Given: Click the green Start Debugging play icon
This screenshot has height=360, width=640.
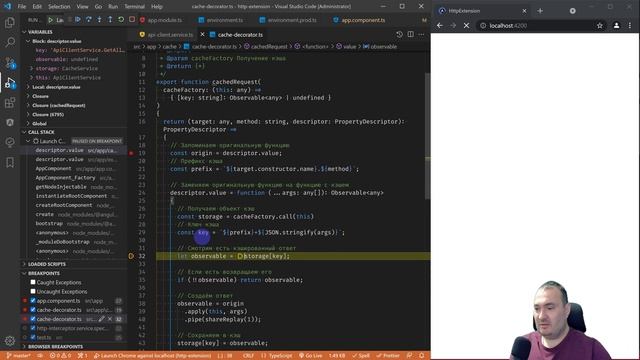Looking at the screenshot, I should click(x=50, y=20).
